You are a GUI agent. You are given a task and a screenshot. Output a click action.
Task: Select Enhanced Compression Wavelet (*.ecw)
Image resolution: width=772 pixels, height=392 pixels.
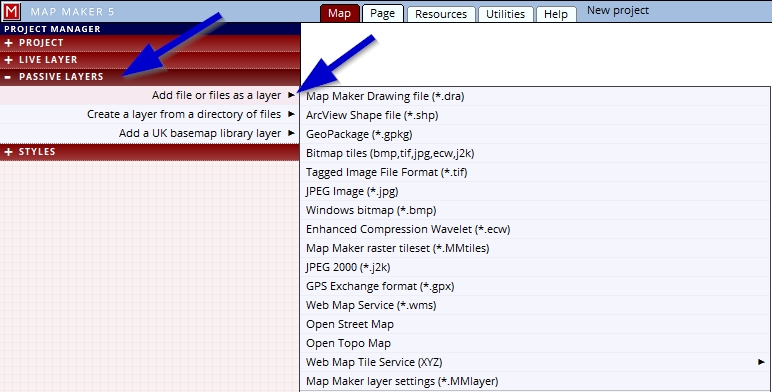[x=535, y=229]
